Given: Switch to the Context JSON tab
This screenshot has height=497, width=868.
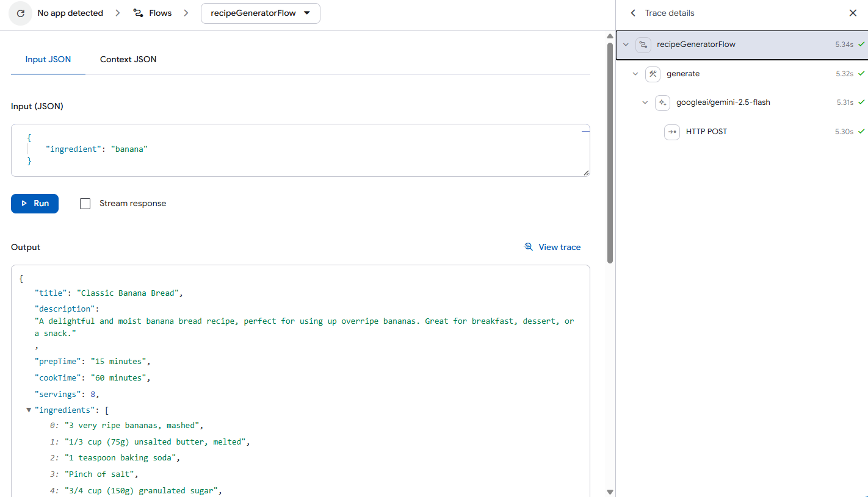Looking at the screenshot, I should [x=128, y=59].
